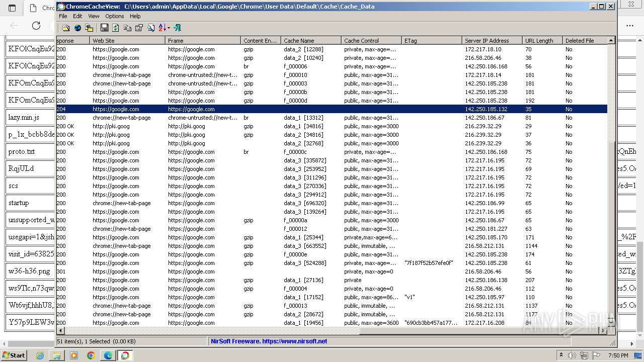Save selected items floppy disk icon
The image size is (644, 362).
pyautogui.click(x=104, y=28)
